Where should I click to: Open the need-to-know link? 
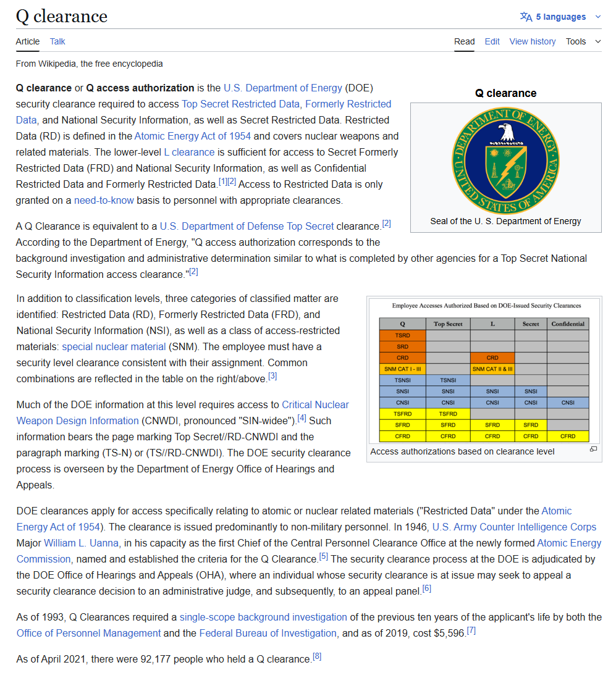104,201
